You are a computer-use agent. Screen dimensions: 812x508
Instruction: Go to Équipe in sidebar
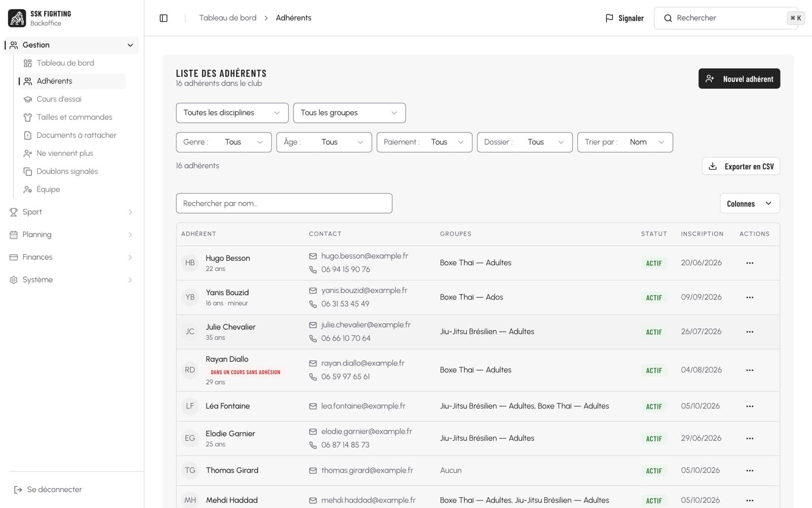(72, 189)
